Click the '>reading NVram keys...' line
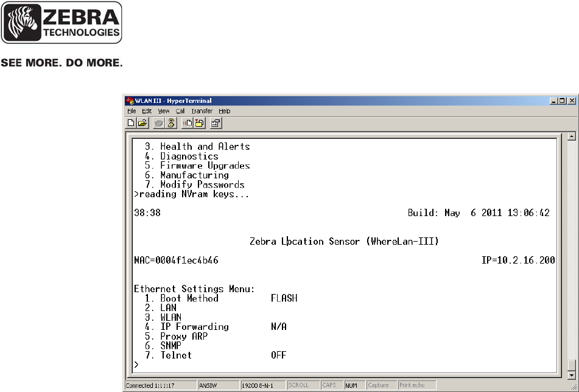Image resolution: width=579 pixels, height=392 pixels. pyautogui.click(x=192, y=194)
